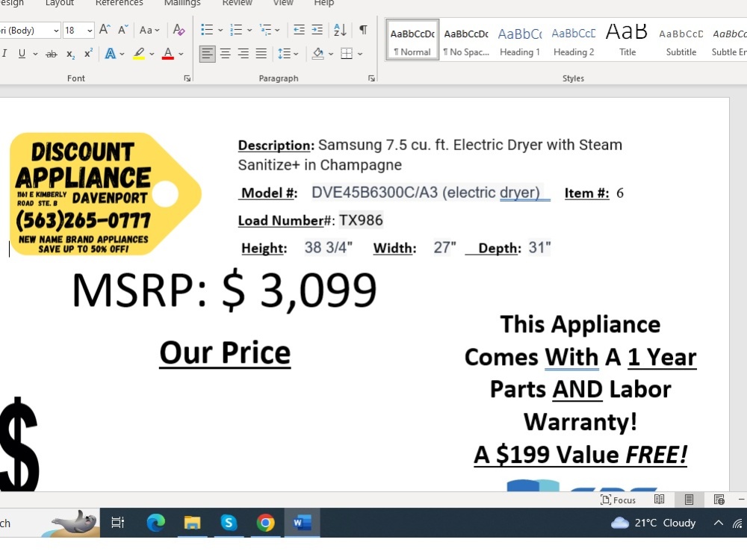This screenshot has width=747, height=560.
Task: Enter Focus mode from status bar
Action: 619,500
